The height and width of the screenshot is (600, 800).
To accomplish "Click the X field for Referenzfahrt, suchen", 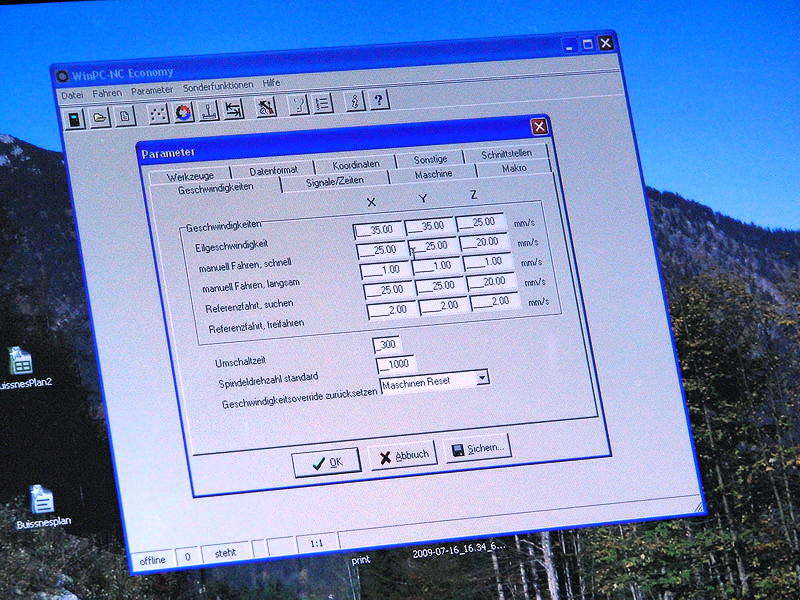I will [x=387, y=290].
